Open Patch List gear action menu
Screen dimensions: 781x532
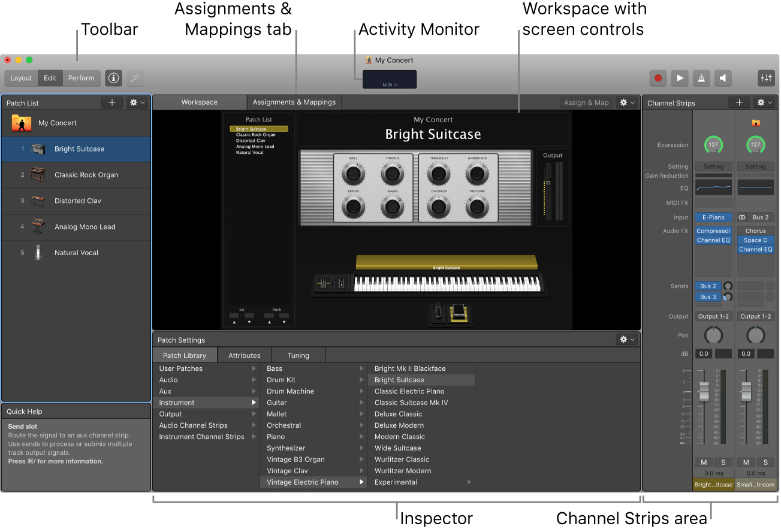tap(137, 102)
